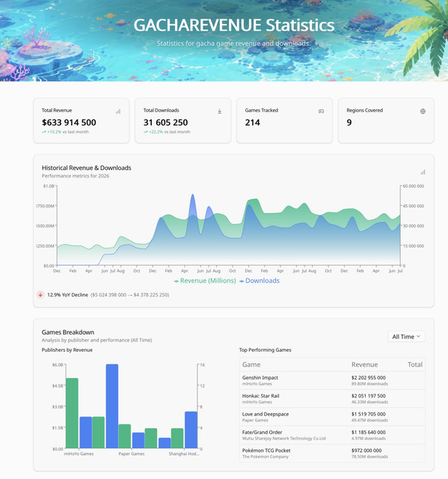Image resolution: width=448 pixels, height=479 pixels.
Task: Click the $2 051 197 500 revenue value
Action: [x=369, y=396]
